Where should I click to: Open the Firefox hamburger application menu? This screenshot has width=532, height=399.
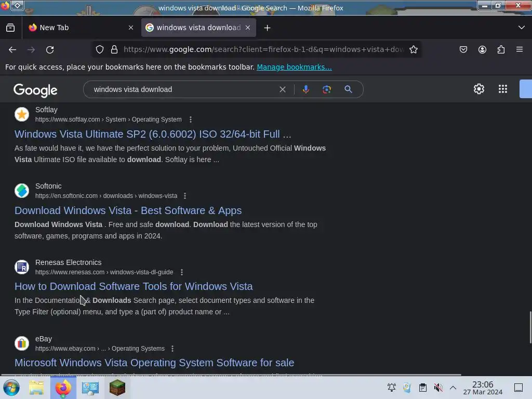(x=520, y=49)
